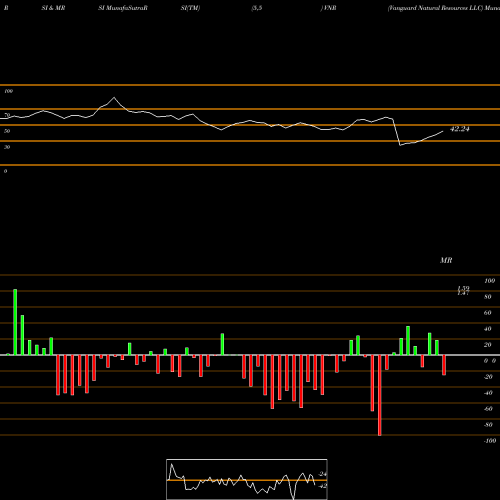Click the 1.52 / 1.47 value label
500x500 pixels.
point(463,290)
